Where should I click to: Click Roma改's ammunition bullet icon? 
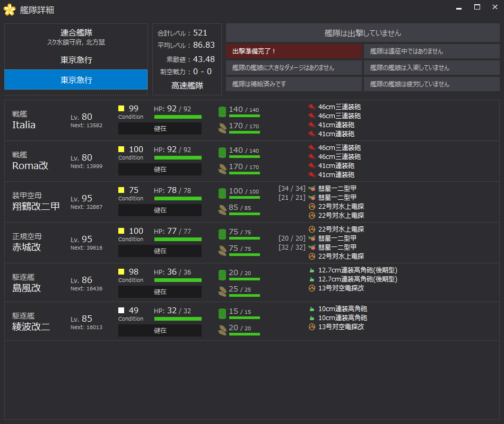click(222, 169)
